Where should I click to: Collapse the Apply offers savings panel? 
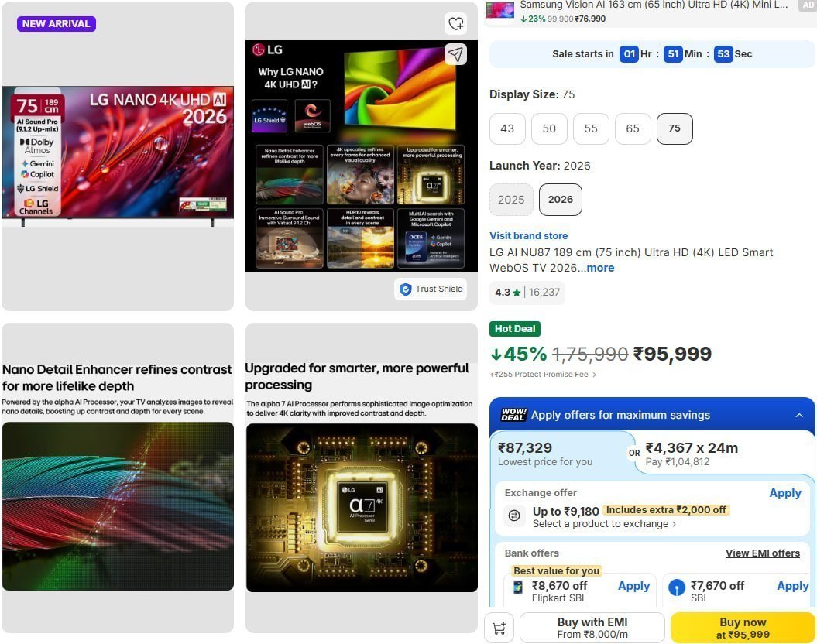coord(798,415)
